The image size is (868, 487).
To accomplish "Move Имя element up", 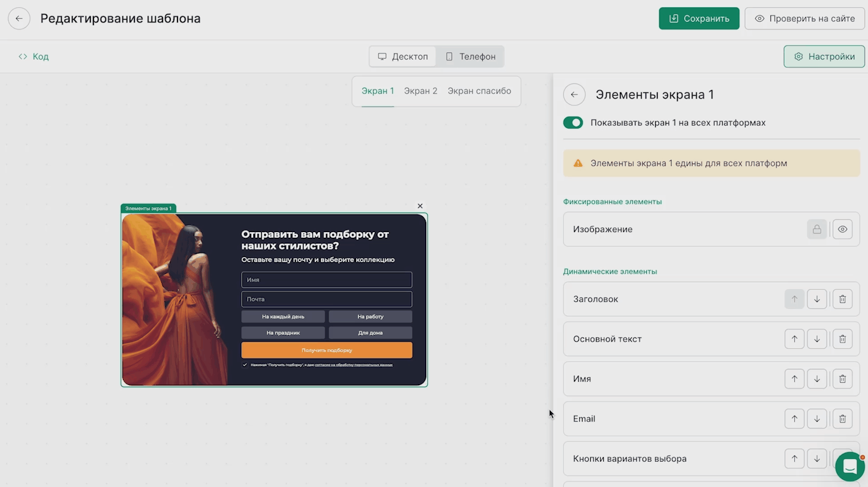I will (794, 379).
